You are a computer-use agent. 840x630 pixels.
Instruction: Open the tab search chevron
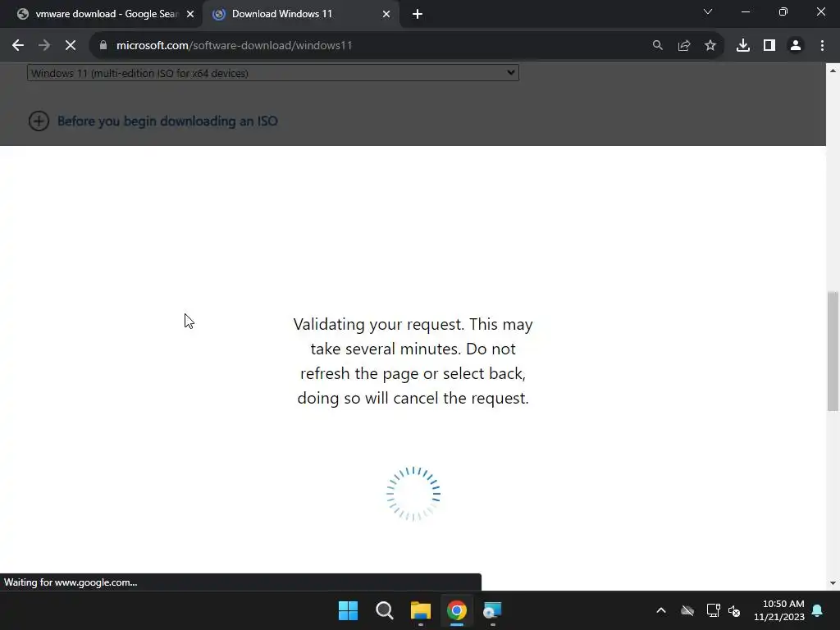(x=708, y=11)
